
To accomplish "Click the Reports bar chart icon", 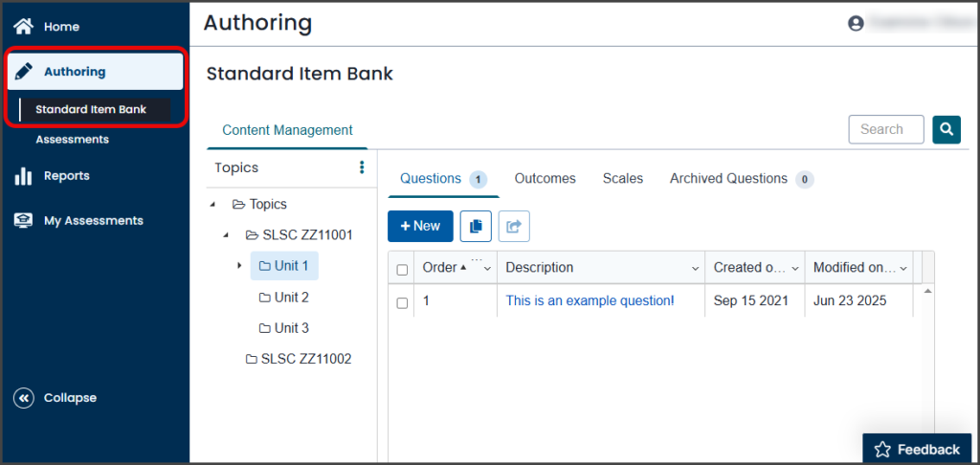I will [x=24, y=176].
